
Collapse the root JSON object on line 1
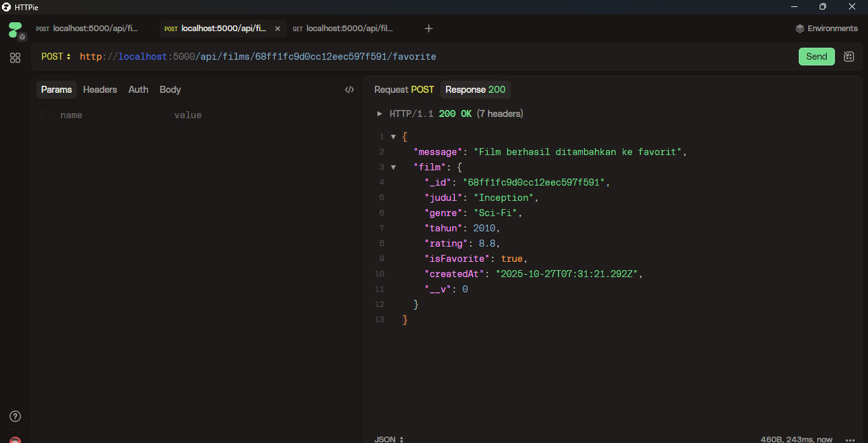(x=393, y=137)
